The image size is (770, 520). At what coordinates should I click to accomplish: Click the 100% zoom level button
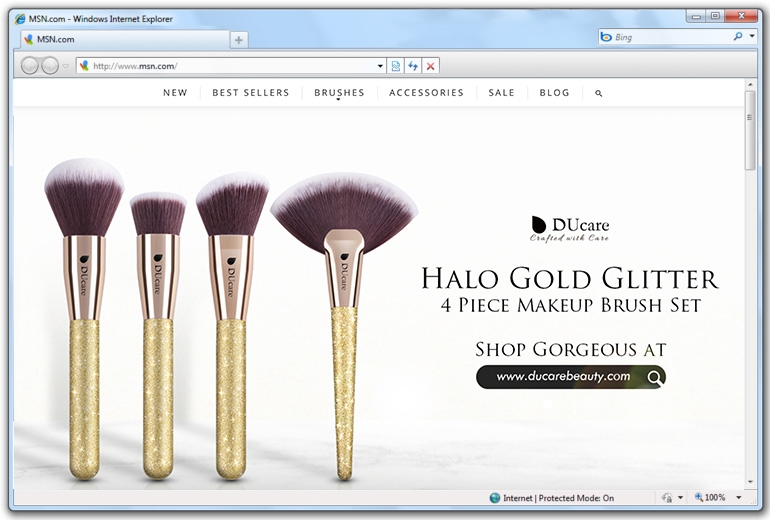click(710, 497)
